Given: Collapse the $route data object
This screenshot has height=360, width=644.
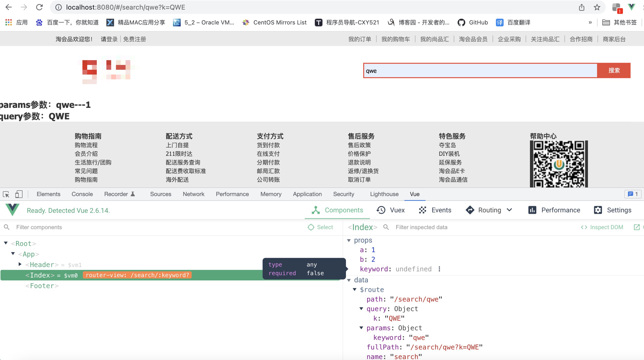Looking at the screenshot, I should click(x=355, y=290).
